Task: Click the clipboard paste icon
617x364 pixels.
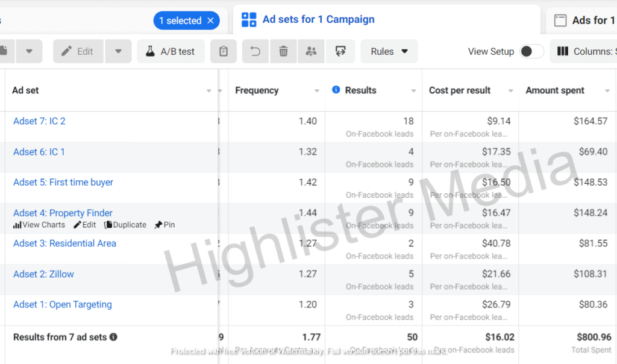Action: 224,52
